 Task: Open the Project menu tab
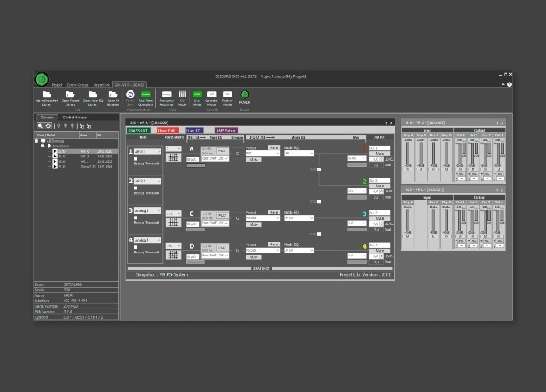(x=57, y=84)
